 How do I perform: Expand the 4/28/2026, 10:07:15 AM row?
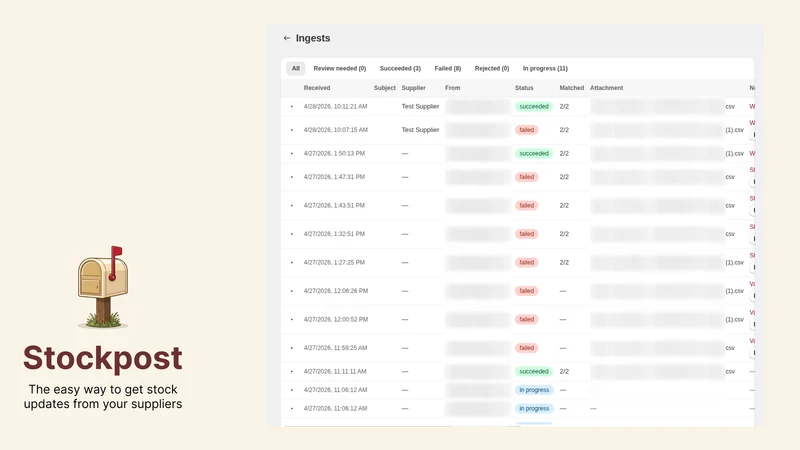pyautogui.click(x=292, y=130)
